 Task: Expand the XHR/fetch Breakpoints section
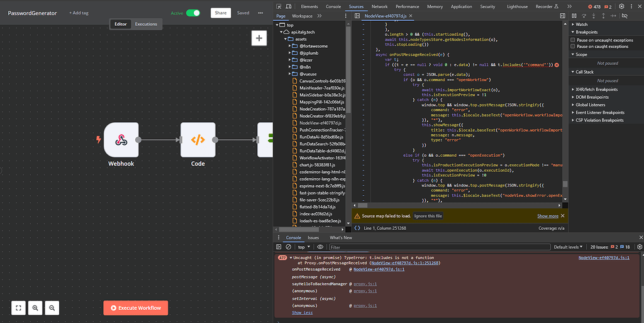(x=597, y=89)
